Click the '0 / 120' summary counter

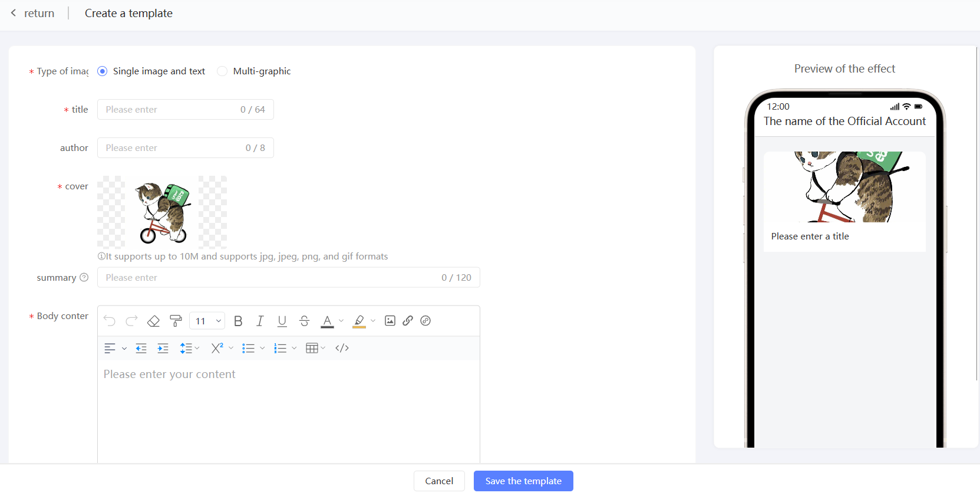coord(456,277)
